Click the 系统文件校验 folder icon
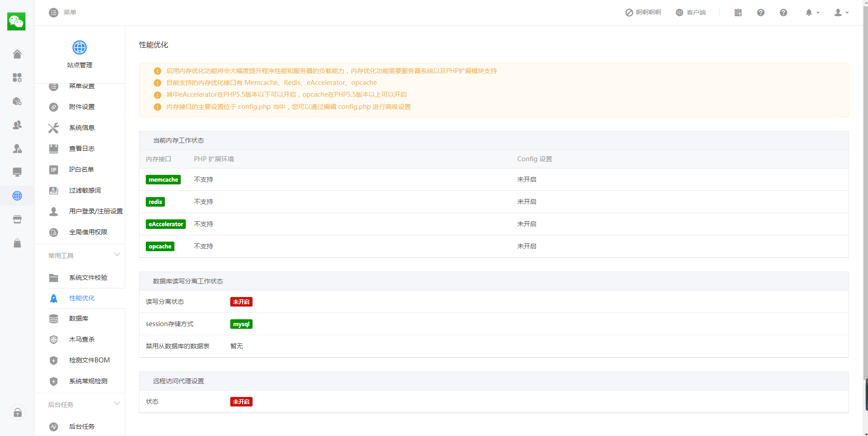Screen dimensions: 868x436 54,278
